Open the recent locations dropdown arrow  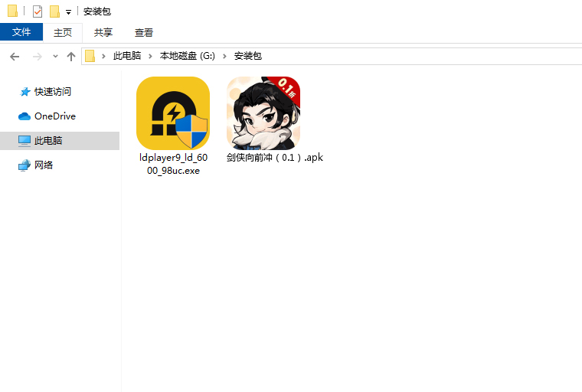55,57
